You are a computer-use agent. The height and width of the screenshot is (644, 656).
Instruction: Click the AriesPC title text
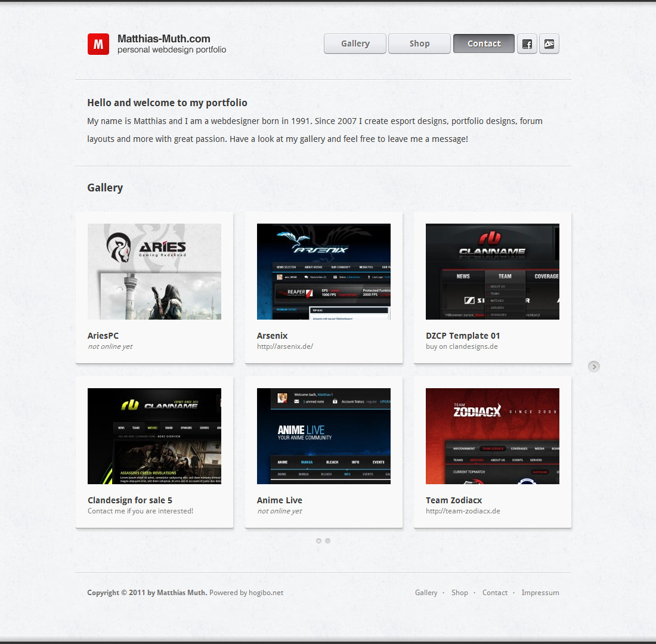(103, 336)
